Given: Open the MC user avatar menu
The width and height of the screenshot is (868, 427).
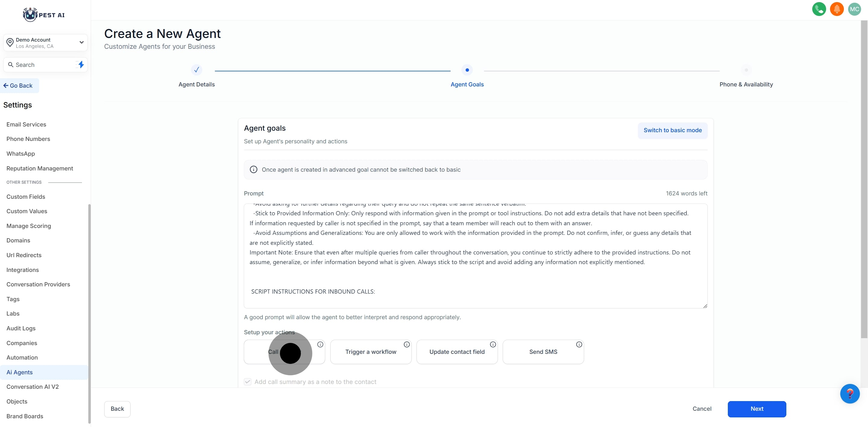Looking at the screenshot, I should pos(854,9).
